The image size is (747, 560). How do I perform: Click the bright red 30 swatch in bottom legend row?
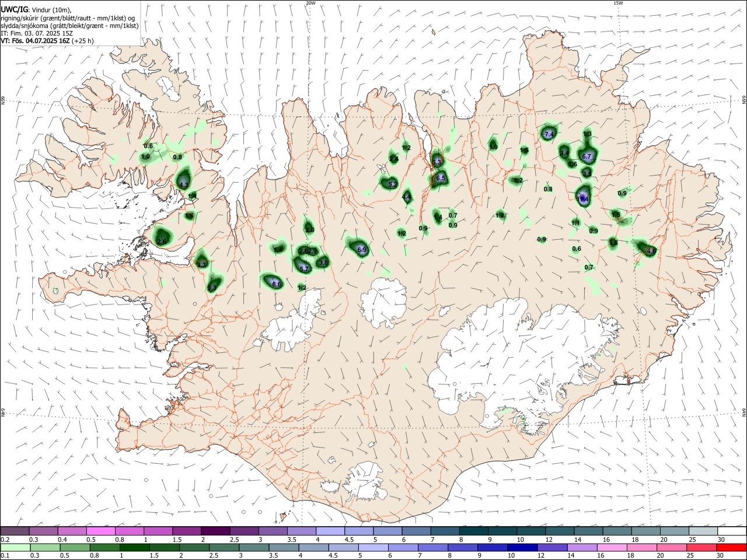(731, 548)
